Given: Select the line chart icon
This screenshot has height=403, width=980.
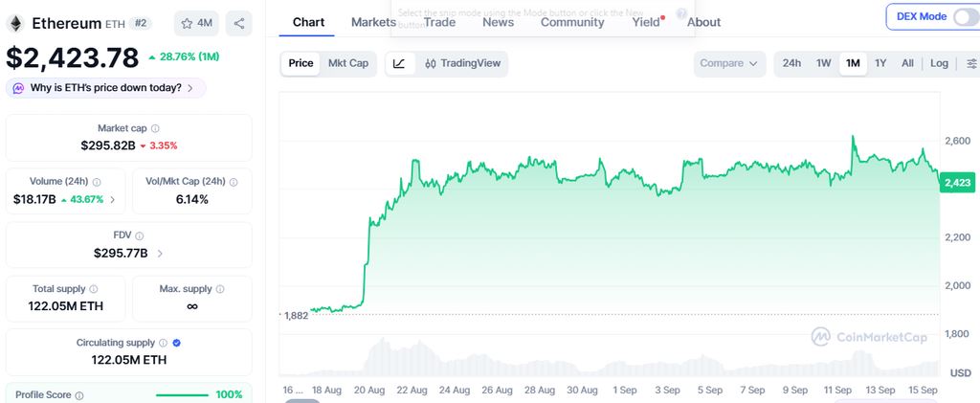Looking at the screenshot, I should (400, 64).
